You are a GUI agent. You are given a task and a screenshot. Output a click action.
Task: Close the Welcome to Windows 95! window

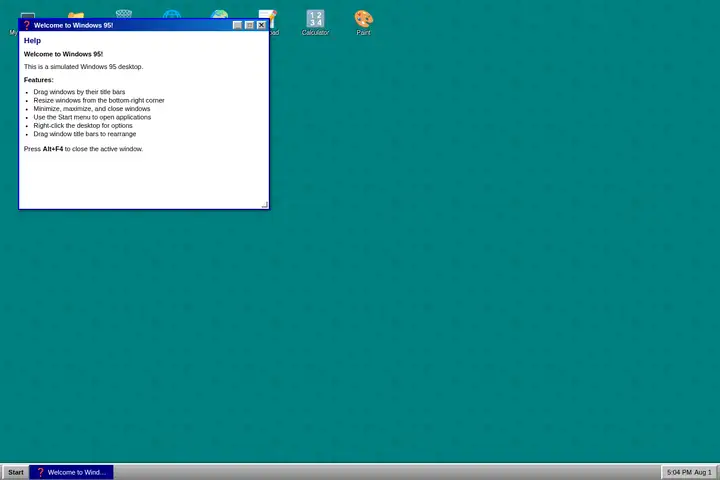click(261, 25)
